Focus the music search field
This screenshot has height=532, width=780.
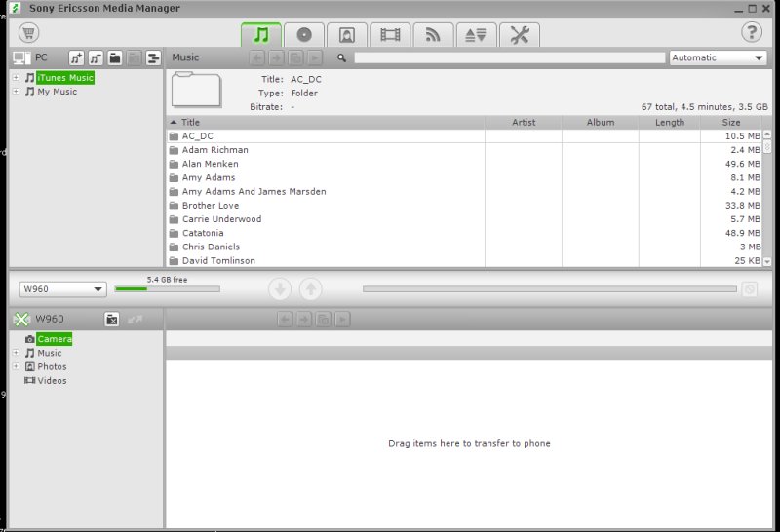tap(509, 58)
